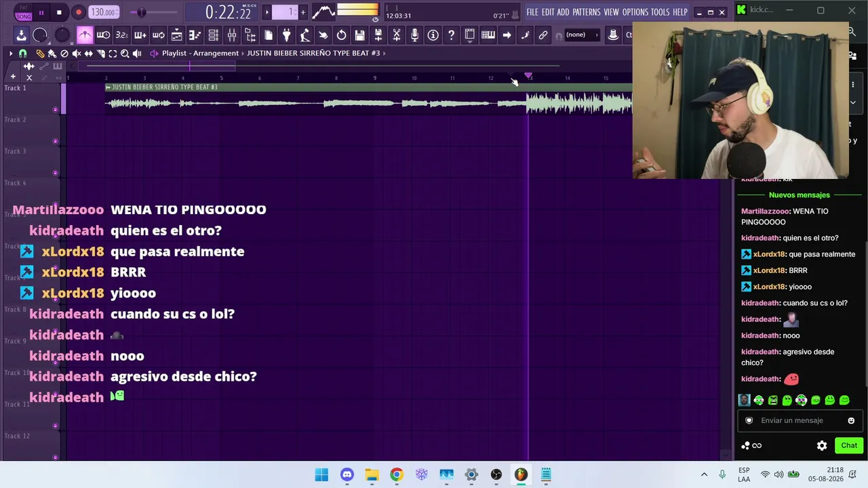Select the playlist playback speaker tool
Screen dimensions: 868x488
coord(137,53)
